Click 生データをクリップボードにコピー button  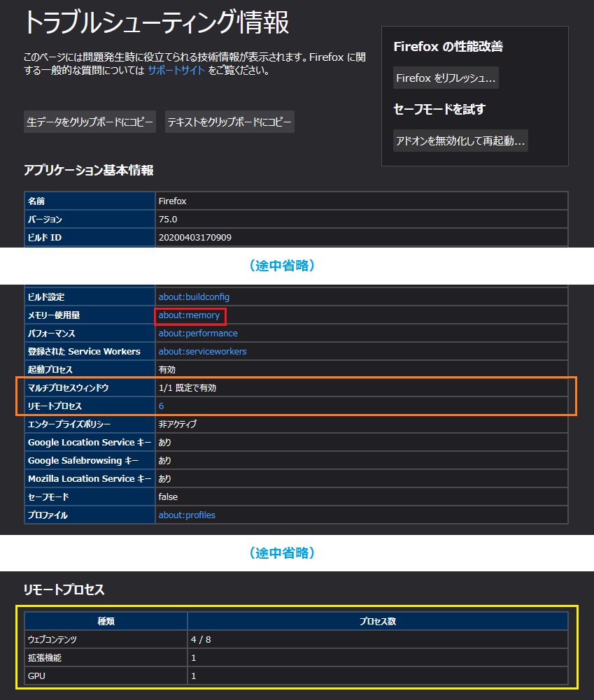click(90, 122)
